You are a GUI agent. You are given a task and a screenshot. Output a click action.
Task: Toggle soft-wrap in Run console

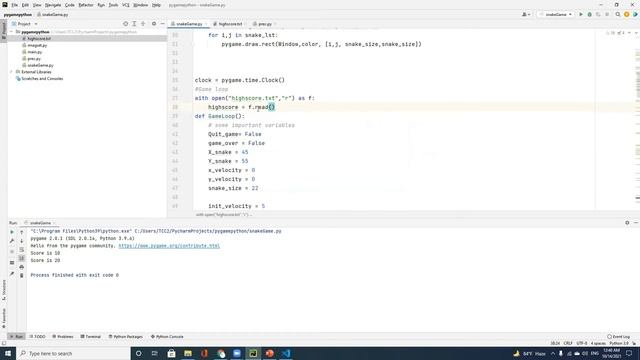(x=22, y=249)
